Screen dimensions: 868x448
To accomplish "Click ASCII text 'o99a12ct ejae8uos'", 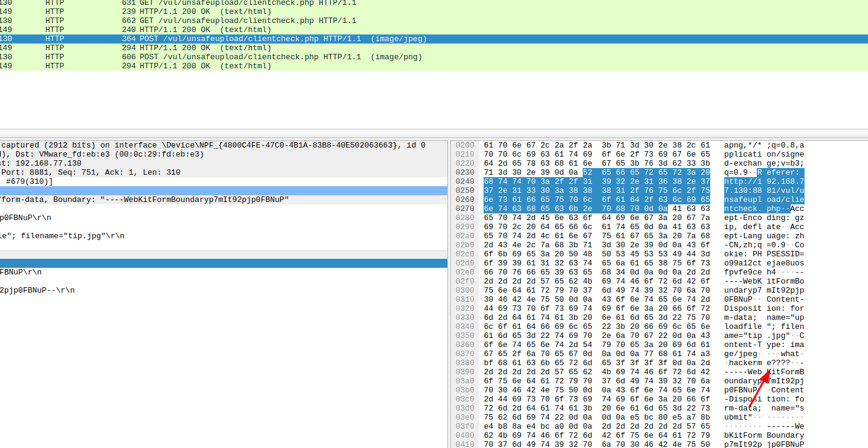I will (x=764, y=263).
